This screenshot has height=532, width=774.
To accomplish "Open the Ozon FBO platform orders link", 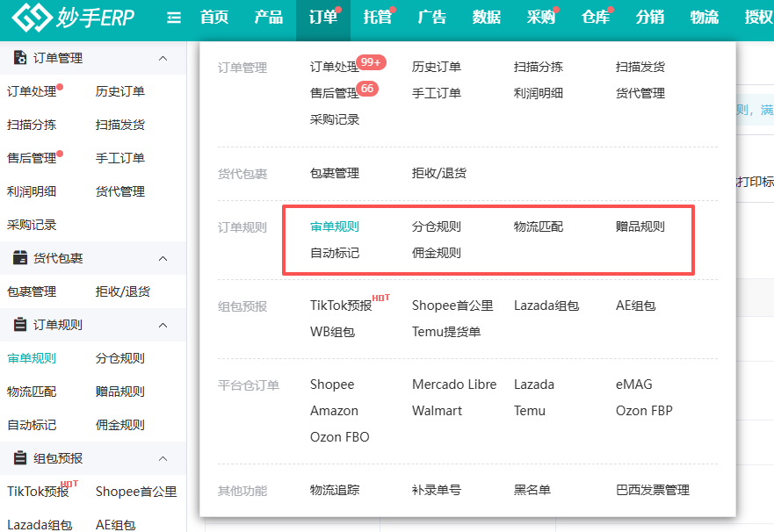I will point(338,436).
